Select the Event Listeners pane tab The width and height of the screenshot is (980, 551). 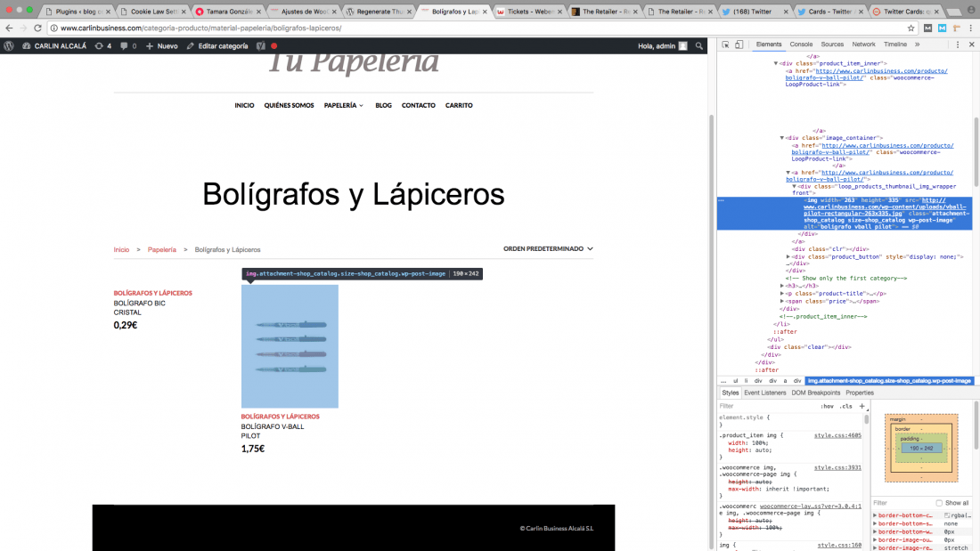tap(765, 393)
